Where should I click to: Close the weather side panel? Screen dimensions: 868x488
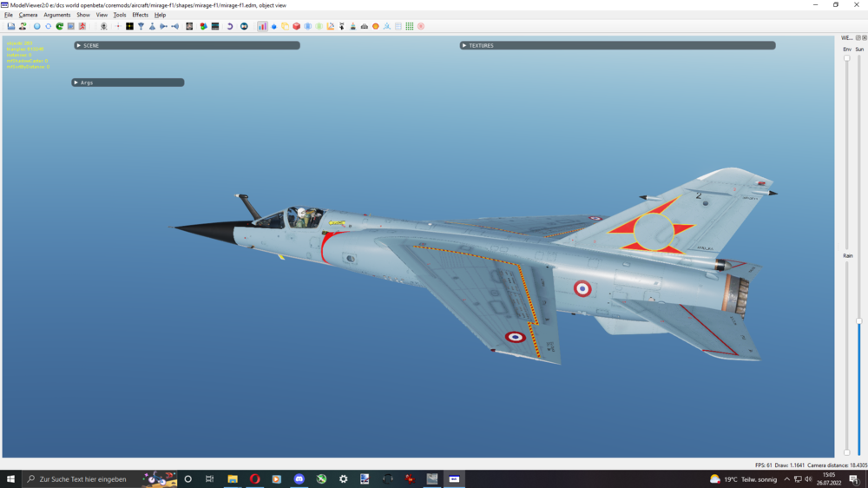click(x=865, y=37)
